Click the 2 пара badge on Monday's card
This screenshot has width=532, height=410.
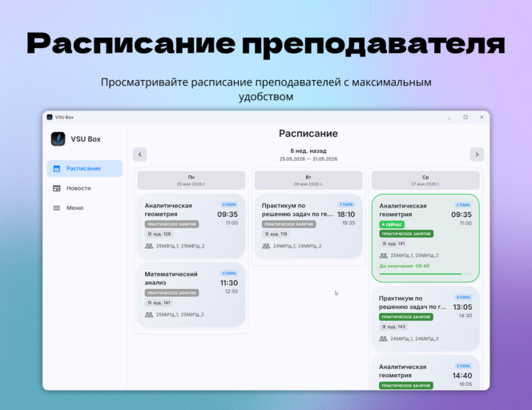(x=229, y=204)
